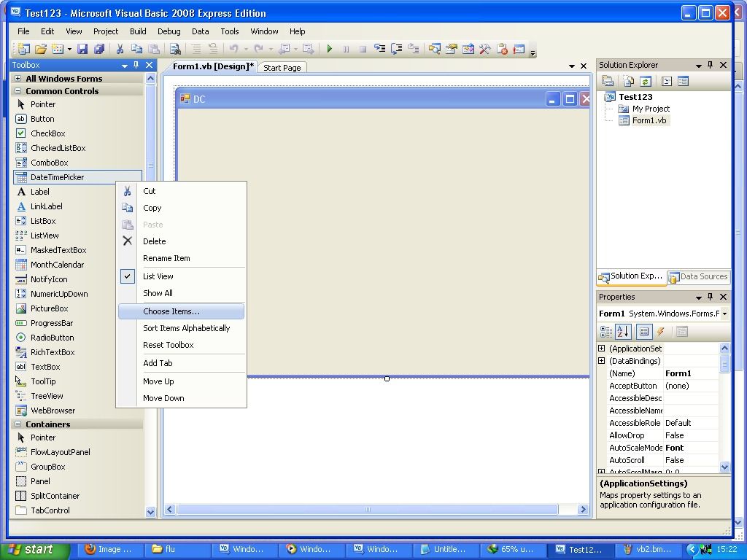Viewport: 747px width, 560px height.
Task: Expand the (DataBindings) property node
Action: (x=602, y=360)
